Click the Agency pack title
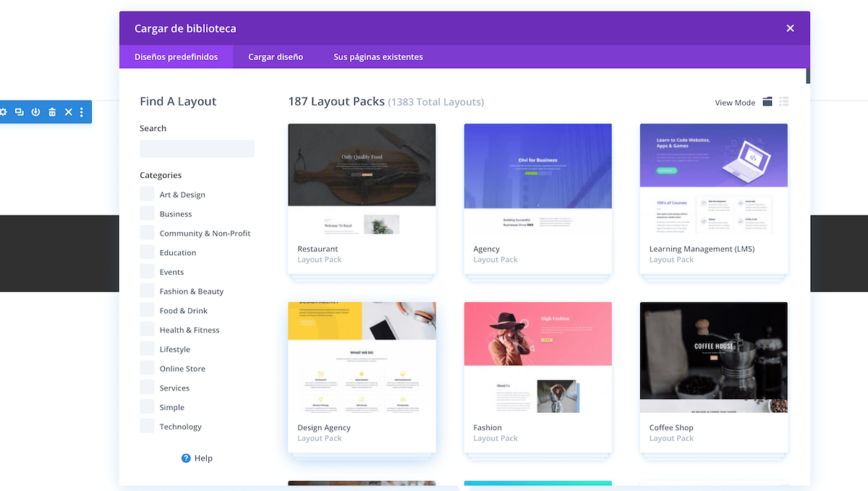Viewport: 868px width, 491px height. [x=486, y=249]
